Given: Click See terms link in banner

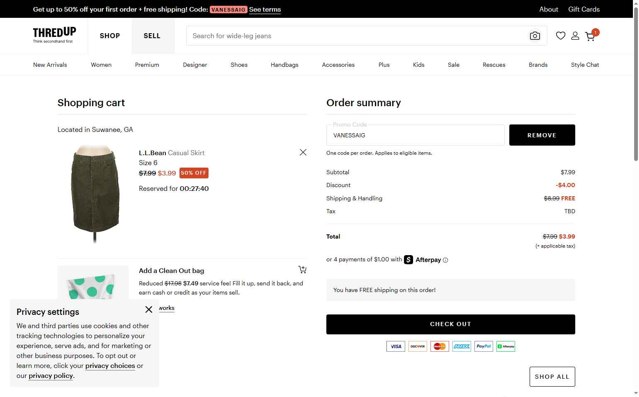Looking at the screenshot, I should (x=265, y=9).
